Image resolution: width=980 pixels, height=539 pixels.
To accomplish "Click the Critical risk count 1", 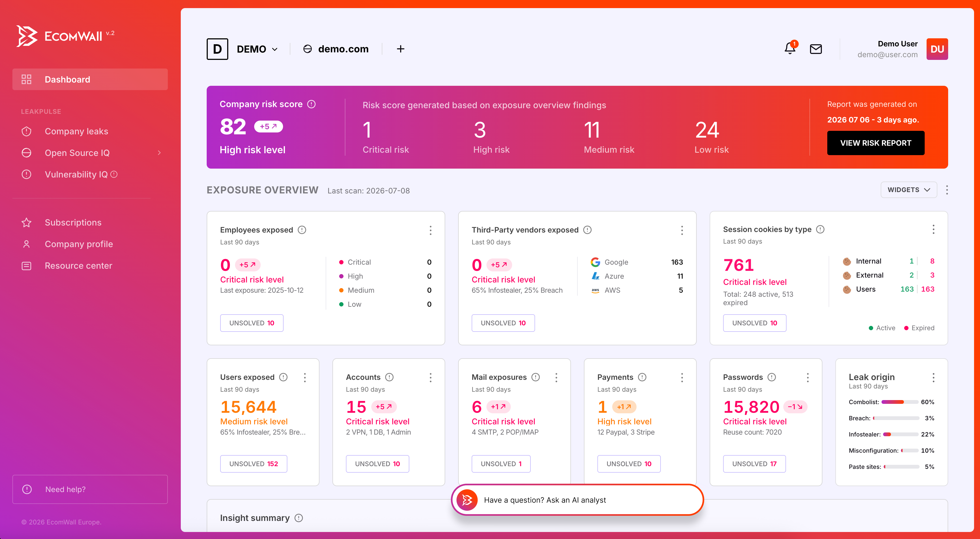I will click(x=367, y=130).
